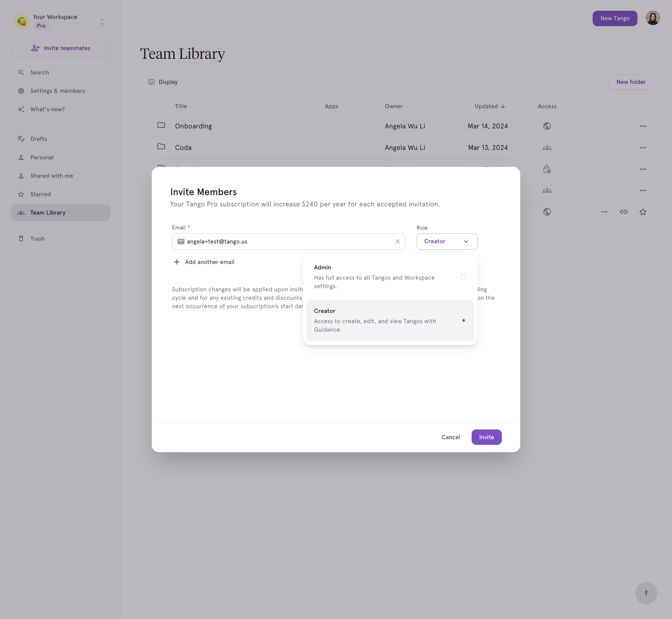Sort by the Updated column arrow

click(x=503, y=106)
